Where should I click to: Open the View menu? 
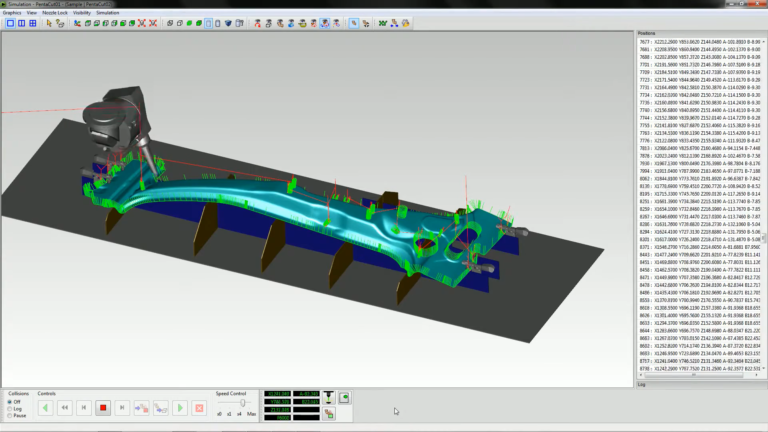point(32,13)
